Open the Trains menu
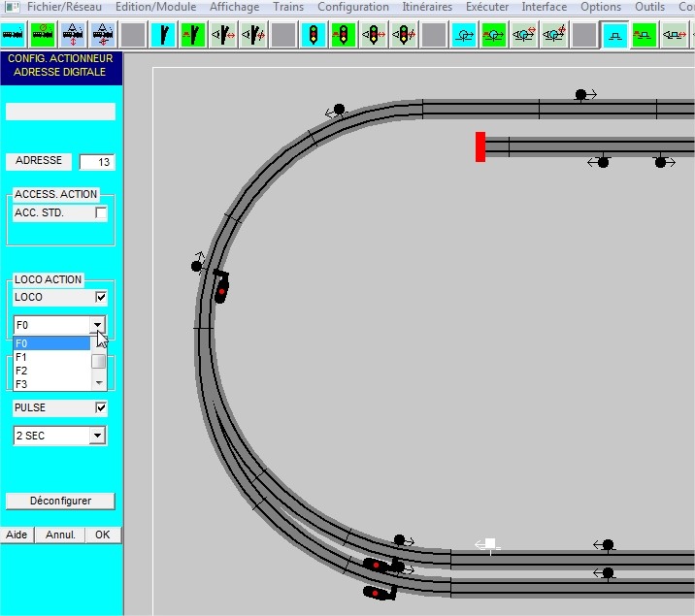 coord(288,7)
